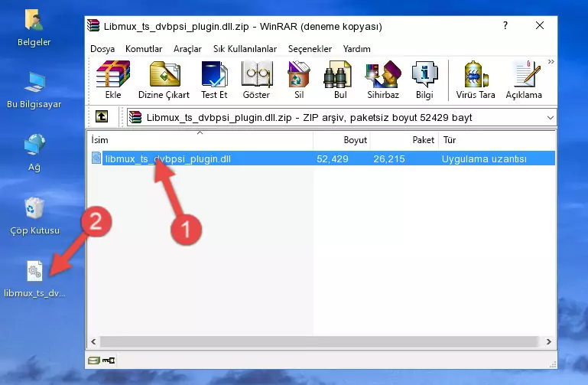588x385 pixels.
Task: Click the WinRAR title bar icon
Action: point(93,26)
